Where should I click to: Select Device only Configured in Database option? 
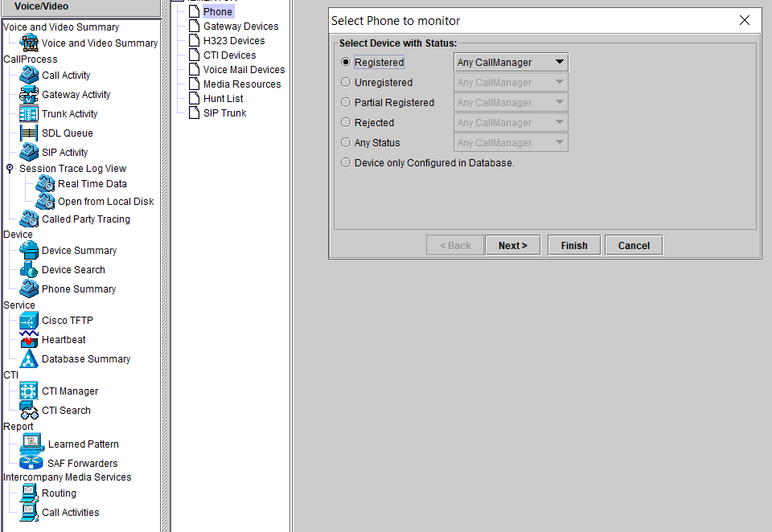point(346,162)
